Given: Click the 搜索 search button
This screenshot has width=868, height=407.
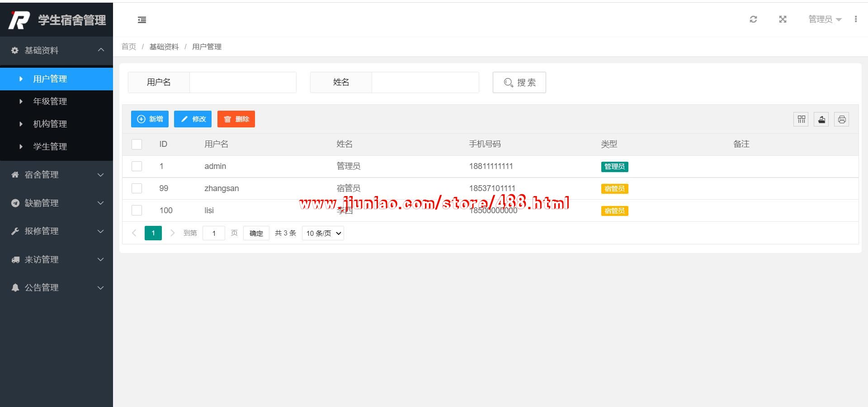Looking at the screenshot, I should click(x=519, y=82).
